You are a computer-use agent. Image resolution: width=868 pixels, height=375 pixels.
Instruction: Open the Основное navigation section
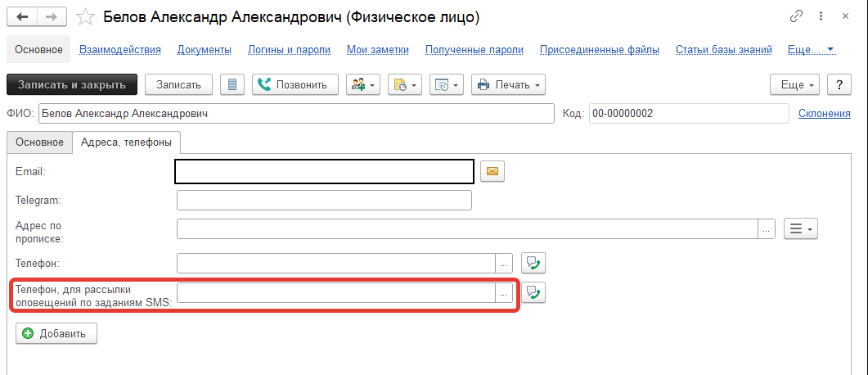click(38, 50)
